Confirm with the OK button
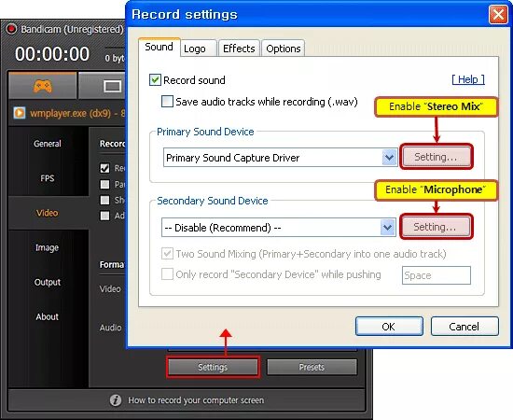 389,327
